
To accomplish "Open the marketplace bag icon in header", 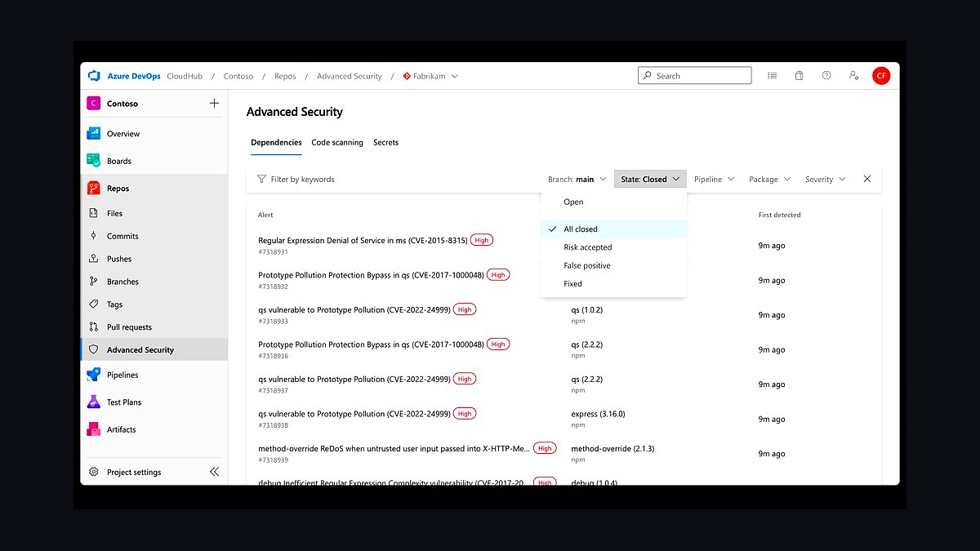I will 799,76.
